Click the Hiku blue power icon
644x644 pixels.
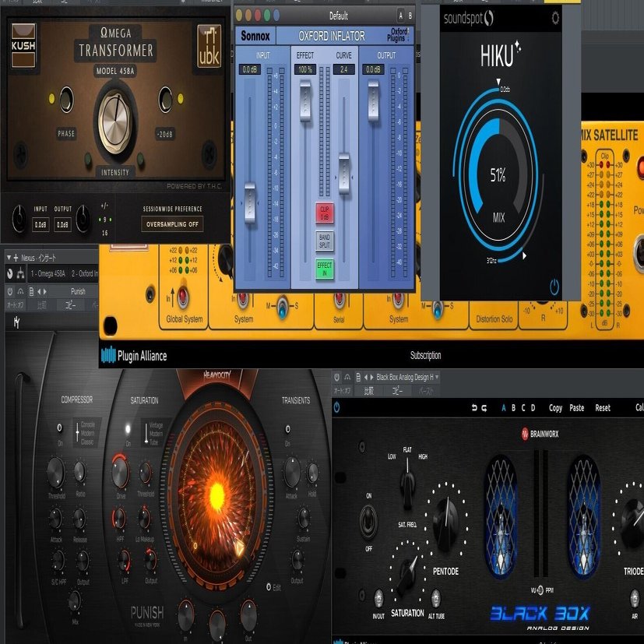click(x=554, y=287)
